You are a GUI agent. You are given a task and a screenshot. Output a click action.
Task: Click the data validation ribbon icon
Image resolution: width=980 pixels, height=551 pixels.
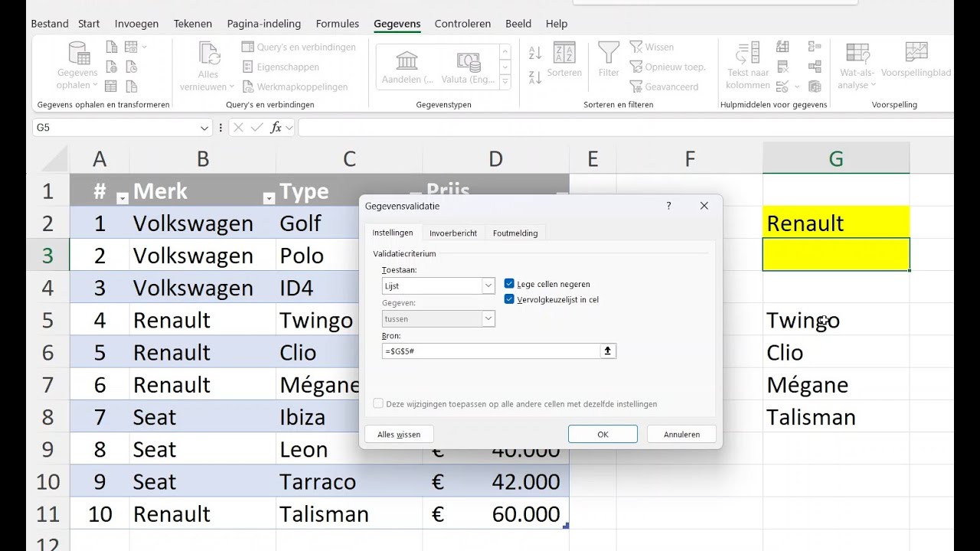pos(782,87)
